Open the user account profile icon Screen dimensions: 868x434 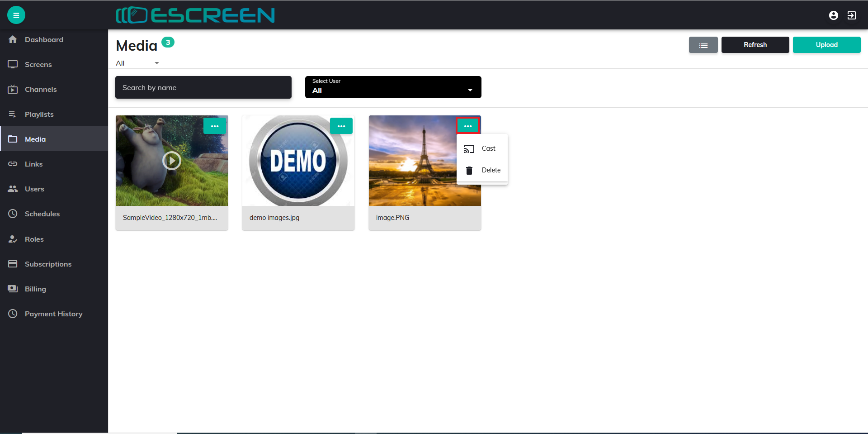(x=833, y=15)
